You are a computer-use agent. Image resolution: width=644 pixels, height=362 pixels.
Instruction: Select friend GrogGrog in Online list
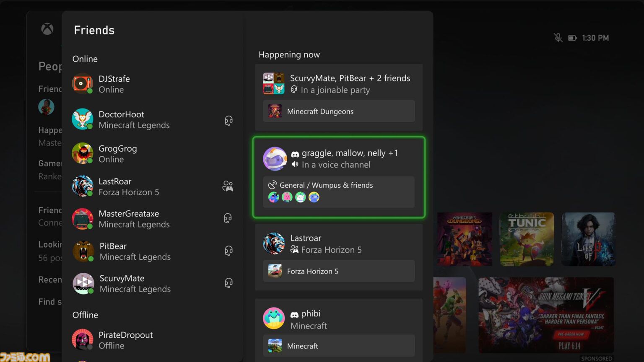coord(153,154)
